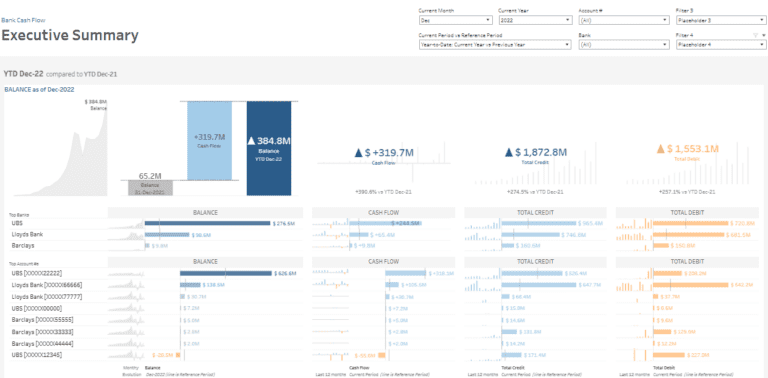Click the UBS row balance sparkline
This screenshot has height=378, width=768.
[126, 224]
